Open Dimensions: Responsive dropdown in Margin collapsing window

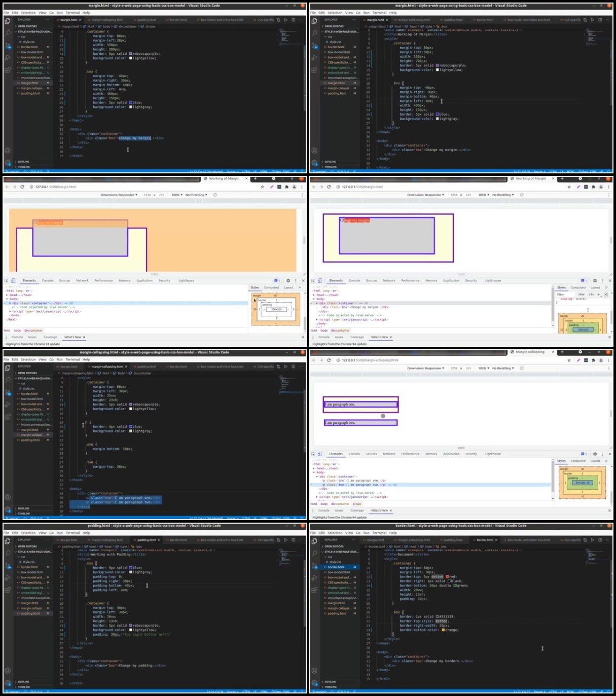coord(426,368)
